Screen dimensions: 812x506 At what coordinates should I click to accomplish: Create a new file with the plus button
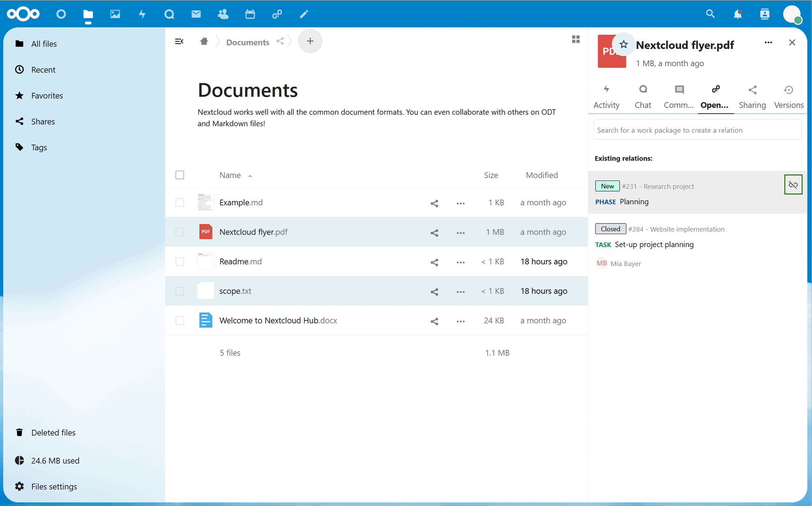click(310, 41)
